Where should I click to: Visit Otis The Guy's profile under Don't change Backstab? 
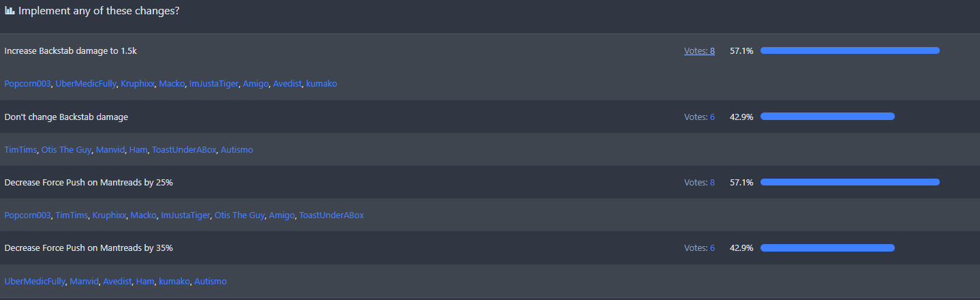[x=66, y=150]
